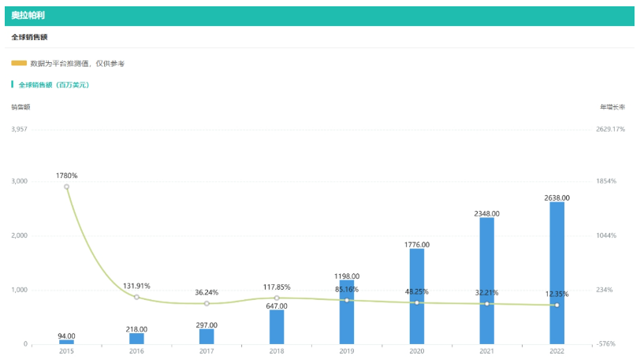Click the 2019 bar labeled 1198.00

pyautogui.click(x=347, y=312)
